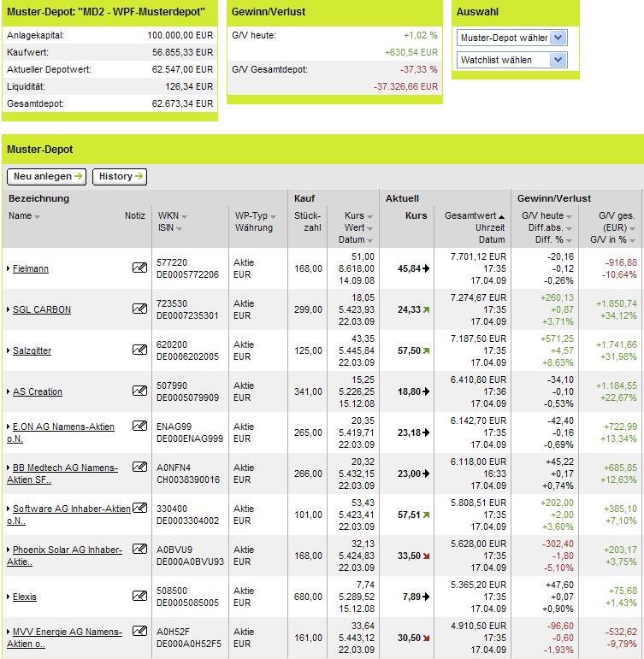Click the sideways trend arrow next to Kurs 23,00
The width and height of the screenshot is (644, 659).
(x=426, y=474)
